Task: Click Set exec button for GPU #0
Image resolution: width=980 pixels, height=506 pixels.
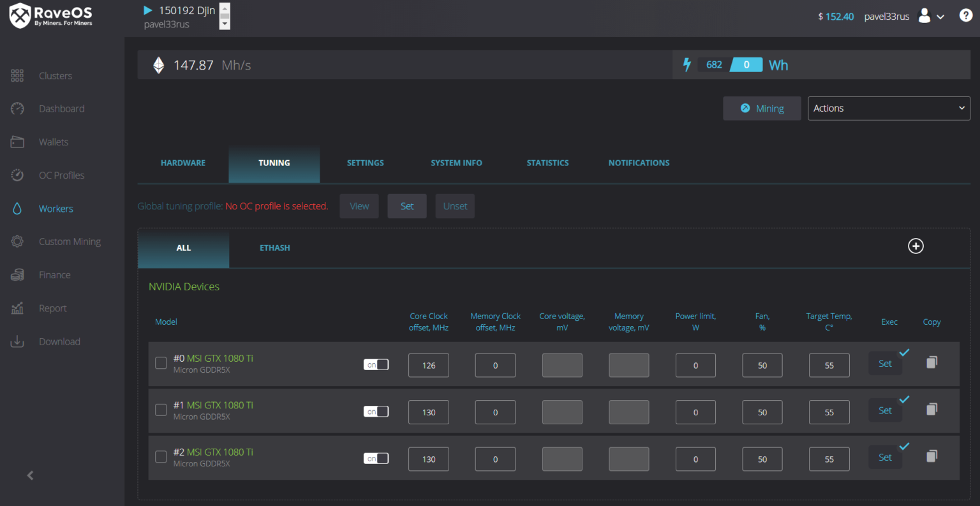Action: point(885,364)
